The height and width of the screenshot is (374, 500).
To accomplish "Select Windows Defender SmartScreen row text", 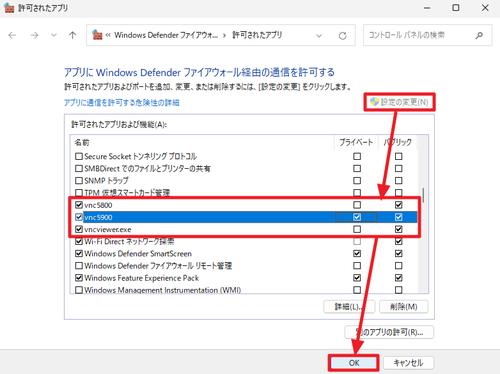I will (138, 254).
